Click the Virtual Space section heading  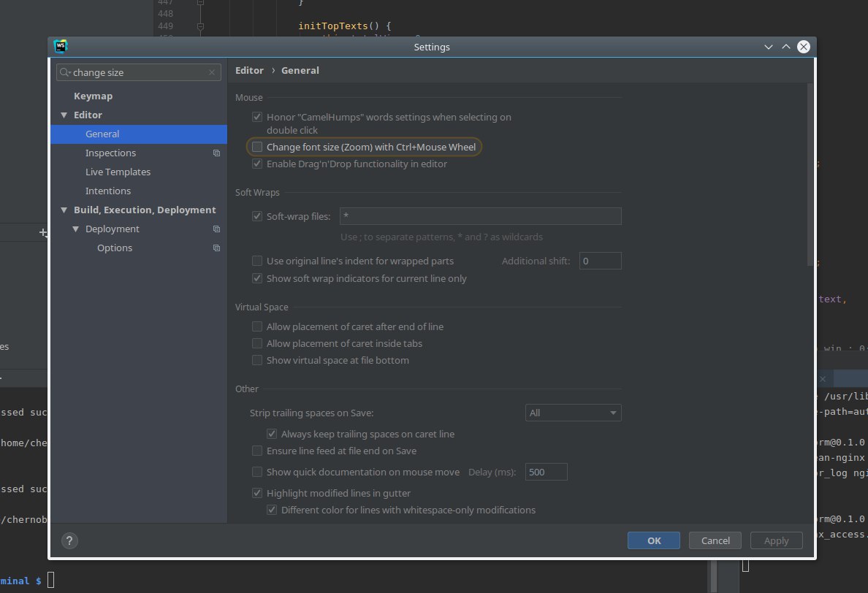[262, 307]
